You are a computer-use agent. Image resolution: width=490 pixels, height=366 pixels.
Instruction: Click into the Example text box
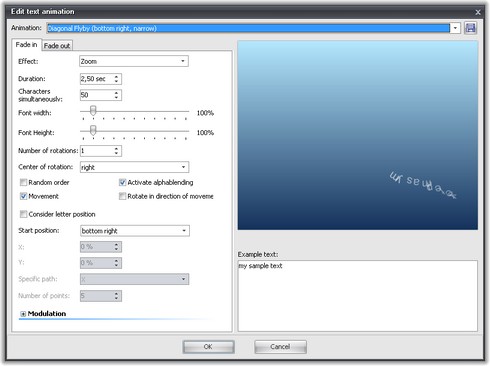[358, 296]
